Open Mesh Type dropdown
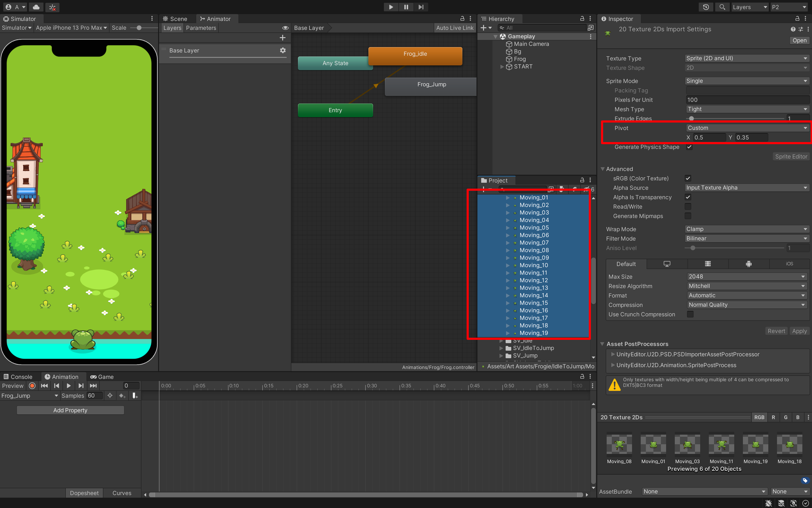The image size is (812, 508). pos(748,109)
